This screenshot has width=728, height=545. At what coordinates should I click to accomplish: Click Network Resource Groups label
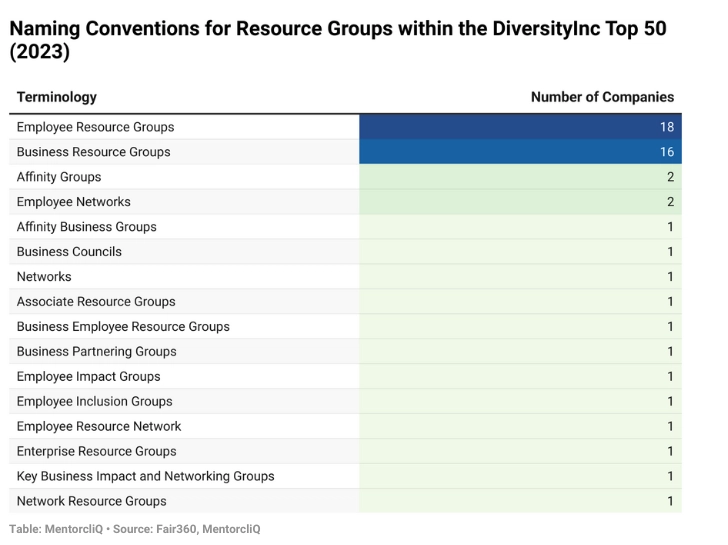[x=91, y=501]
